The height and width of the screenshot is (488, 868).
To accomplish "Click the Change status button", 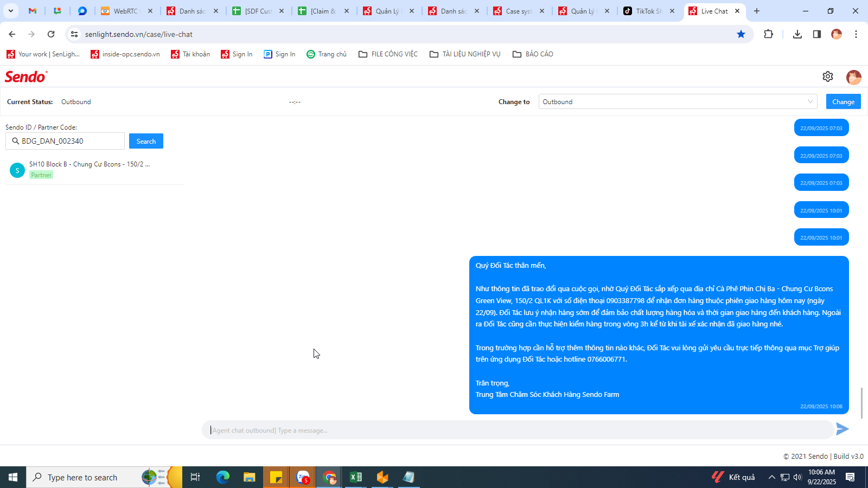I will pyautogui.click(x=843, y=101).
